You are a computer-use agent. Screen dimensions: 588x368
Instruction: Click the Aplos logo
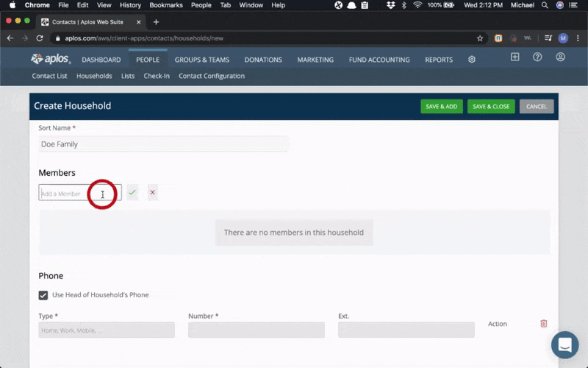pyautogui.click(x=50, y=59)
